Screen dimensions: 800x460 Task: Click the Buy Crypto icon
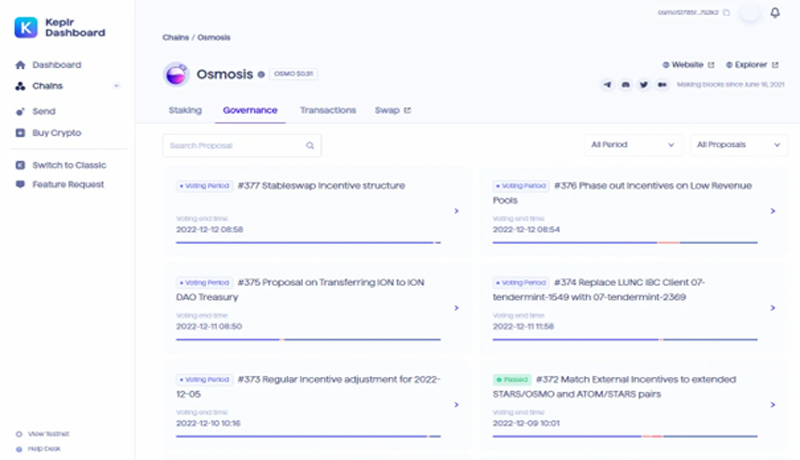[20, 133]
